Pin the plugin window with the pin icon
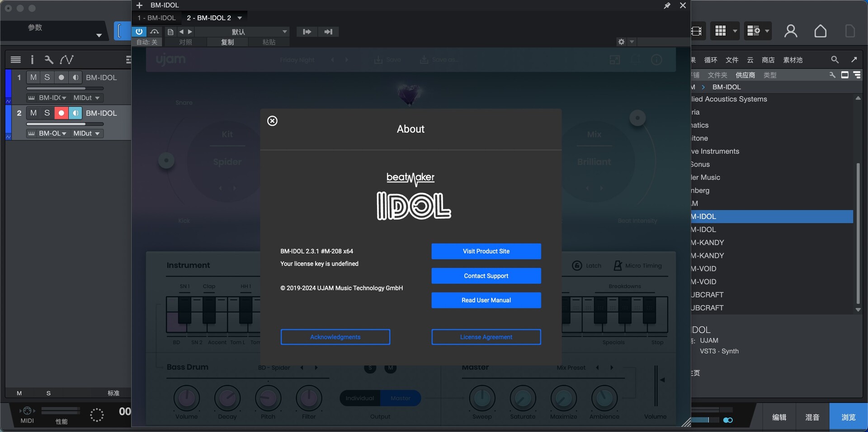Viewport: 868px width, 432px height. pos(667,5)
